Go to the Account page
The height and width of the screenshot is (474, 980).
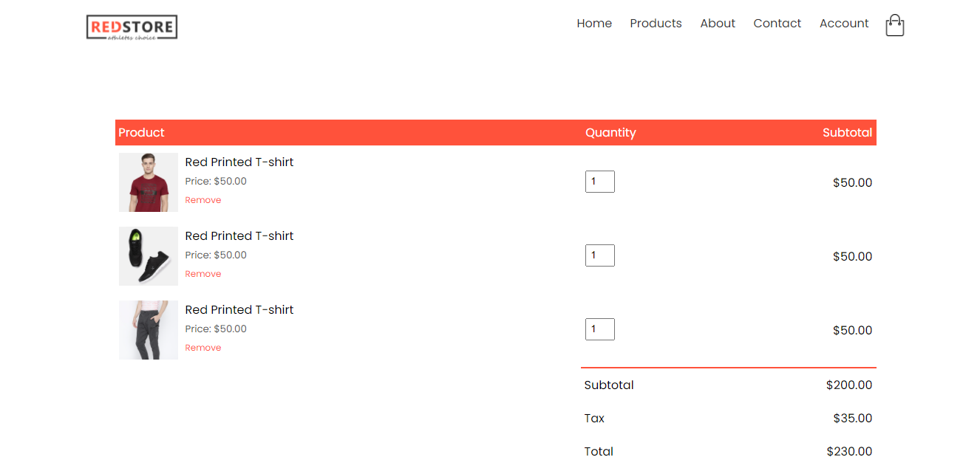[844, 23]
